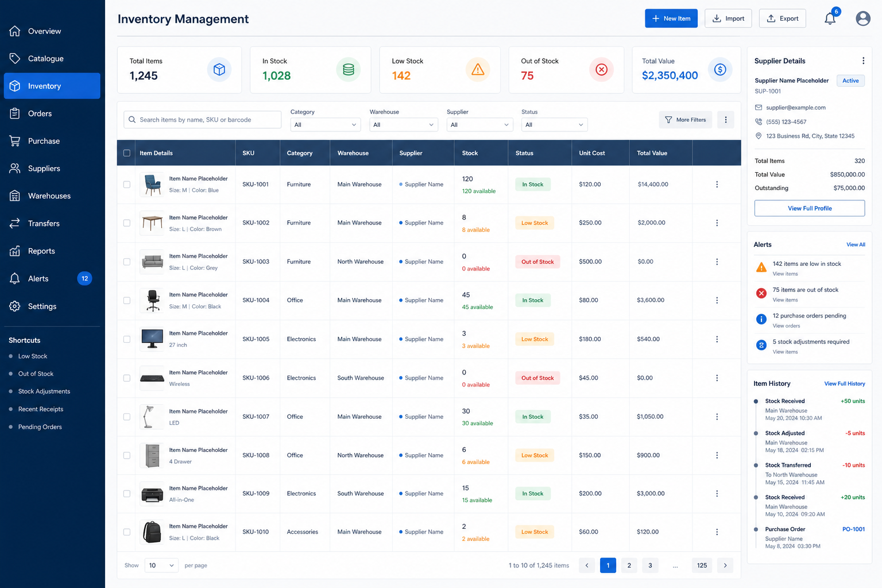Click the stock adjustments required icon
This screenshot has width=882, height=588.
761,345
